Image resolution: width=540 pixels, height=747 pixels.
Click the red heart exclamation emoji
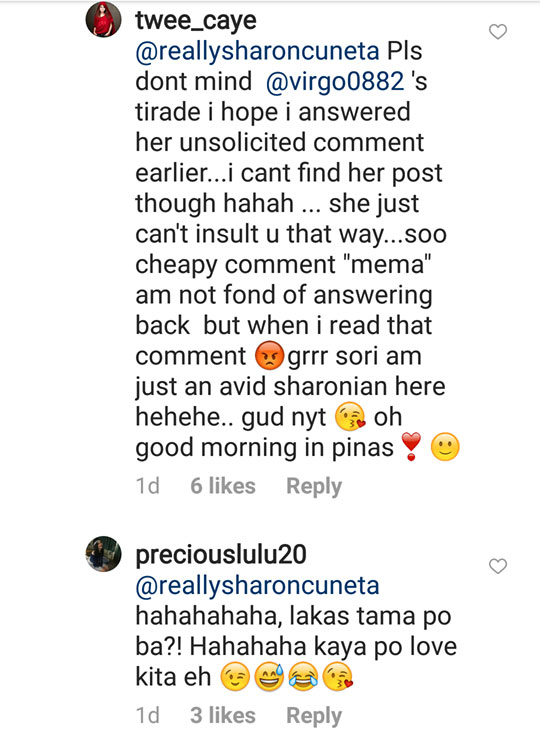pos(411,446)
